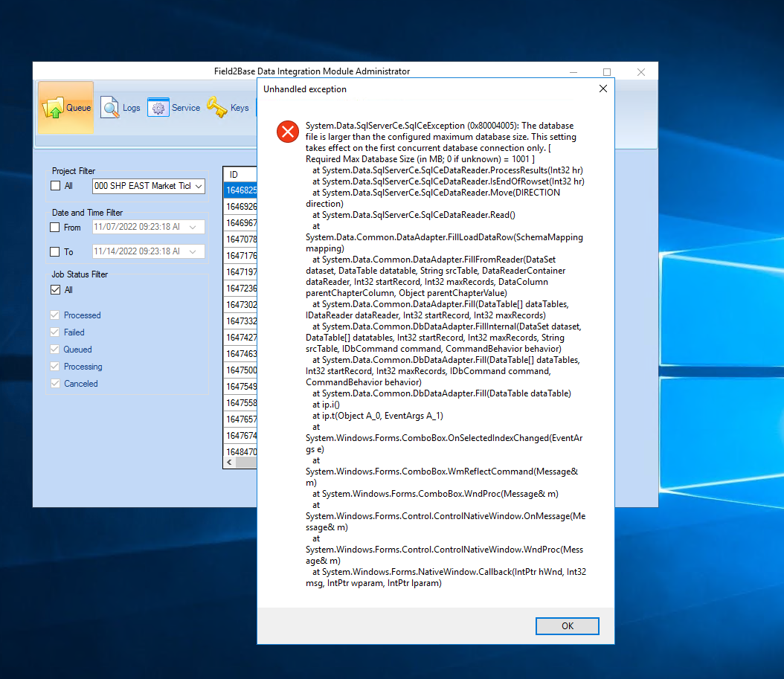This screenshot has height=679, width=784.
Task: Open the Logs magnifier icon
Action: pyautogui.click(x=110, y=108)
